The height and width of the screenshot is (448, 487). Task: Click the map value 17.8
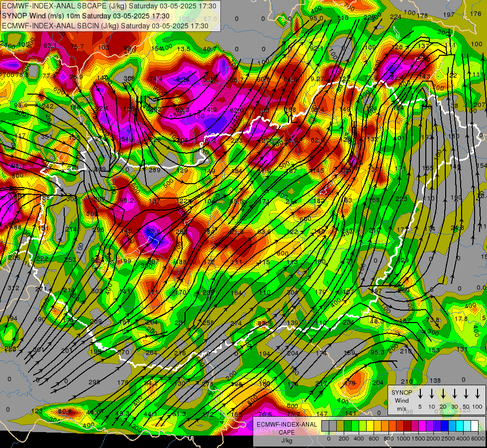click(x=461, y=319)
